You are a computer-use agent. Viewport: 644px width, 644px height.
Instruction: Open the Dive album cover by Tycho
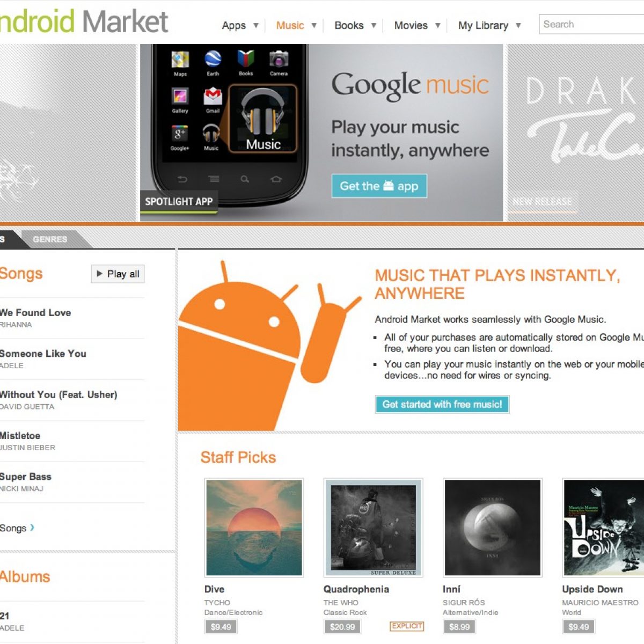[x=254, y=528]
